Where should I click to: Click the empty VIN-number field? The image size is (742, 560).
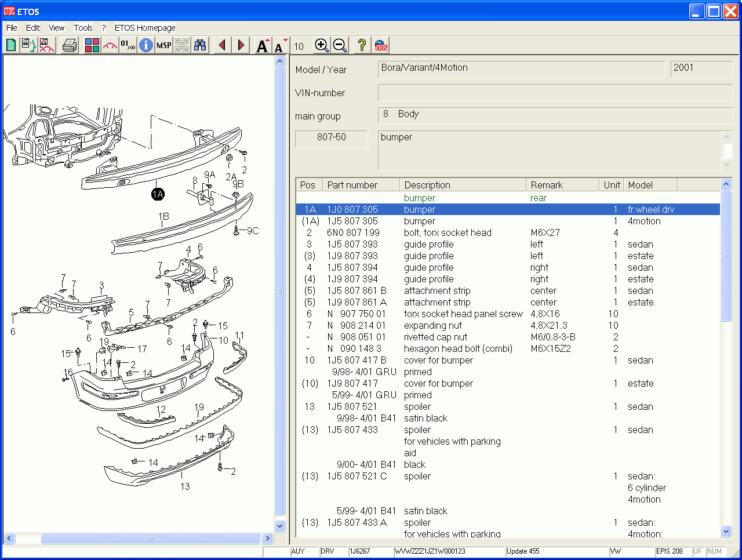(x=555, y=93)
